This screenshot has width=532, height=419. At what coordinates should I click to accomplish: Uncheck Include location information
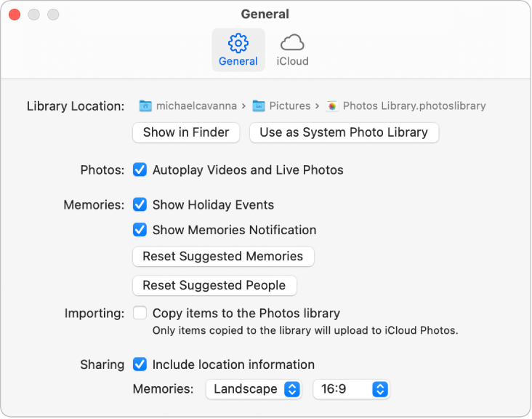140,364
